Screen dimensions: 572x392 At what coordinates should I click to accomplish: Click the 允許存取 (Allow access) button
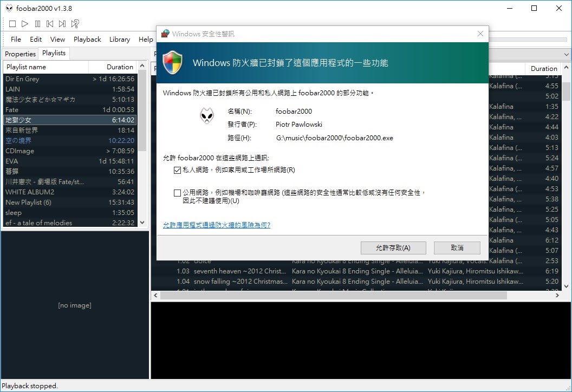click(x=393, y=247)
